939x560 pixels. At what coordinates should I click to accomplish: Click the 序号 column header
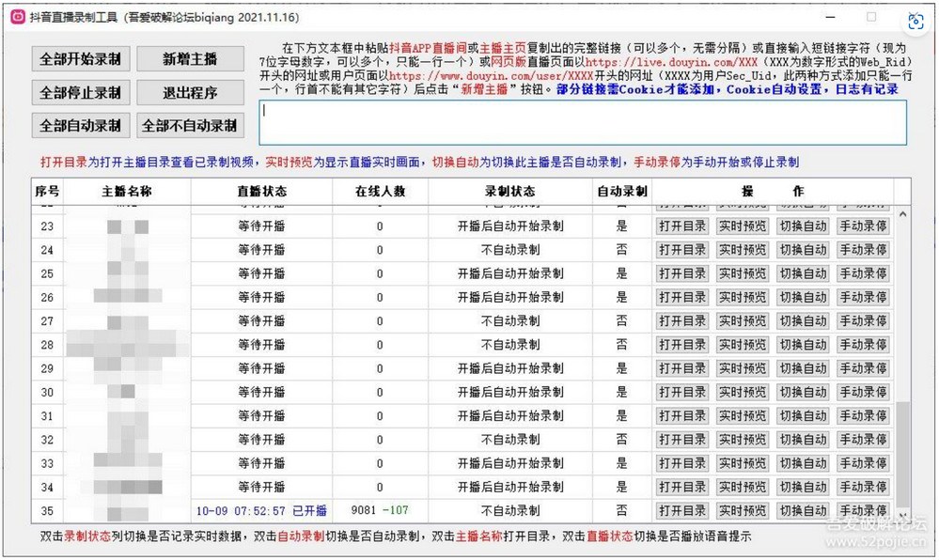click(x=47, y=192)
